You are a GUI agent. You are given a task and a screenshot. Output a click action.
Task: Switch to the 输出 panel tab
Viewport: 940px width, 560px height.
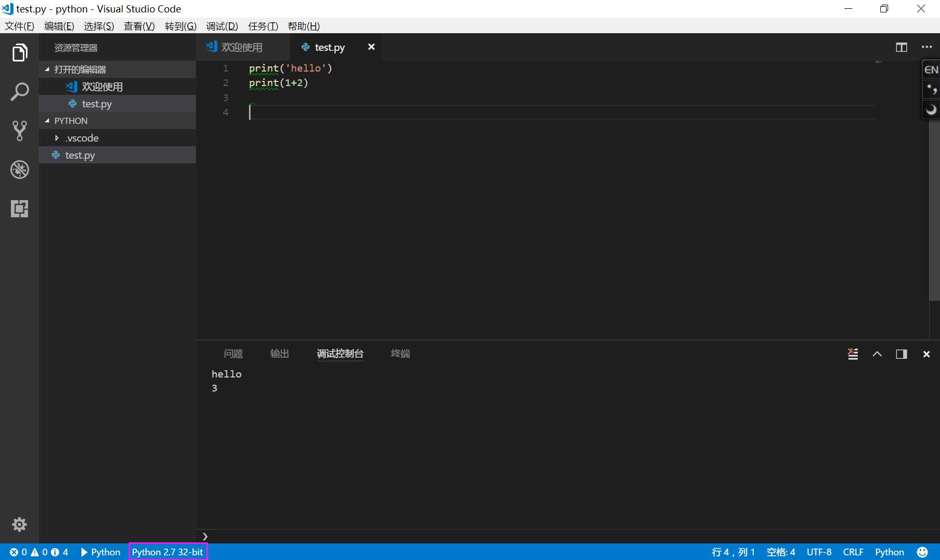pos(280,354)
